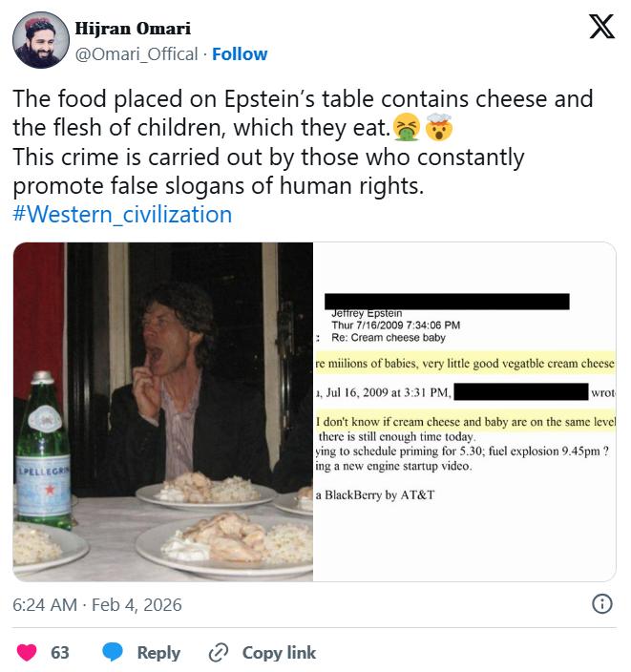Like the tweet with the heart icon

pyautogui.click(x=28, y=653)
